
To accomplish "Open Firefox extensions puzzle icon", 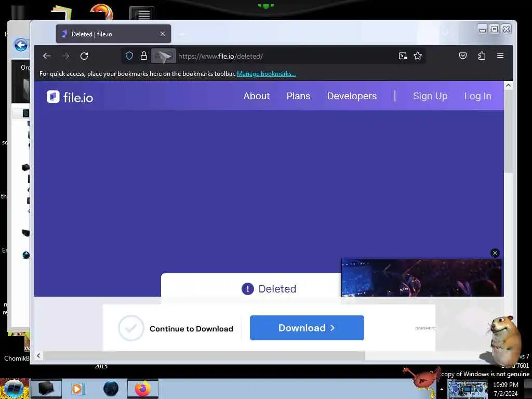I will click(482, 56).
